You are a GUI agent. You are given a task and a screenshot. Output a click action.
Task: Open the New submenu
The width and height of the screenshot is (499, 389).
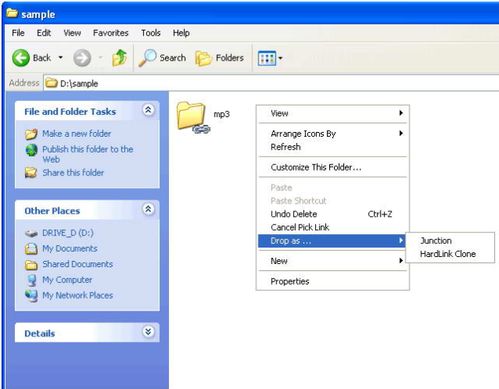point(332,261)
